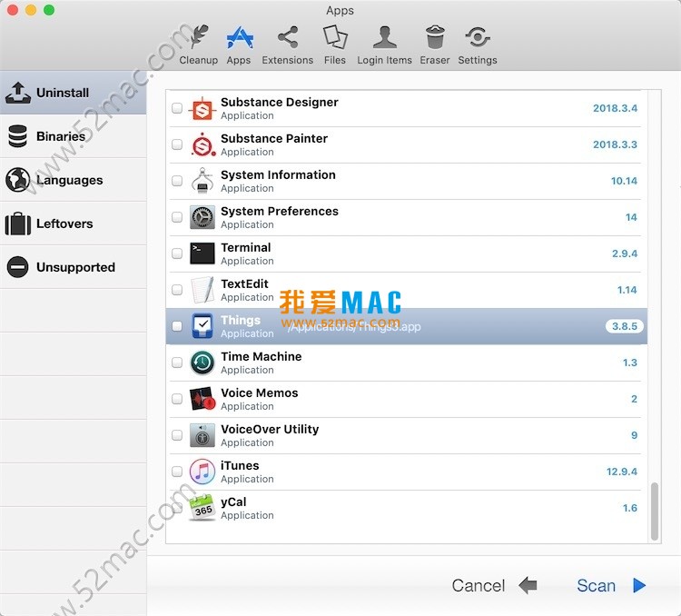Click the Cancel button
Image resolution: width=681 pixels, height=616 pixels.
479,586
